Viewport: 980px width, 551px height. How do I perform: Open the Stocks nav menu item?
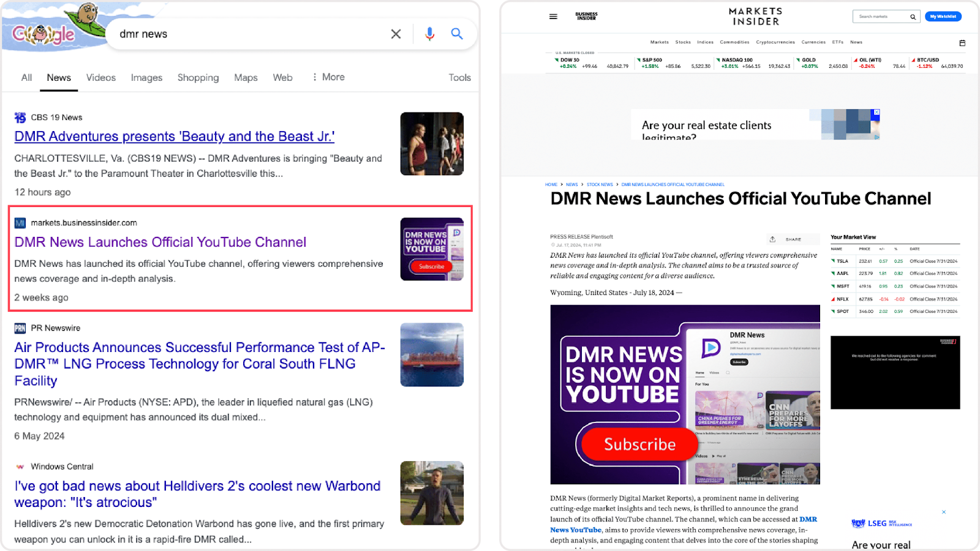pos(683,42)
